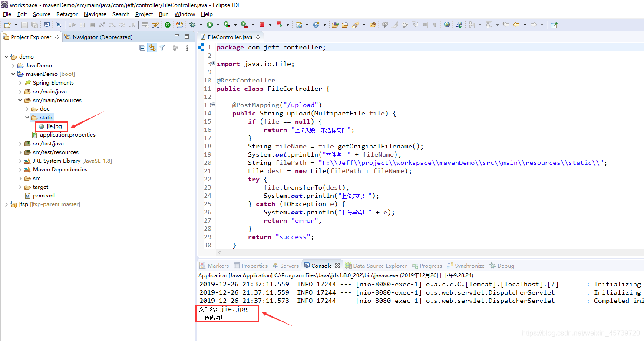Click the Coverage run icon
The width and height of the screenshot is (644, 341).
tap(227, 25)
